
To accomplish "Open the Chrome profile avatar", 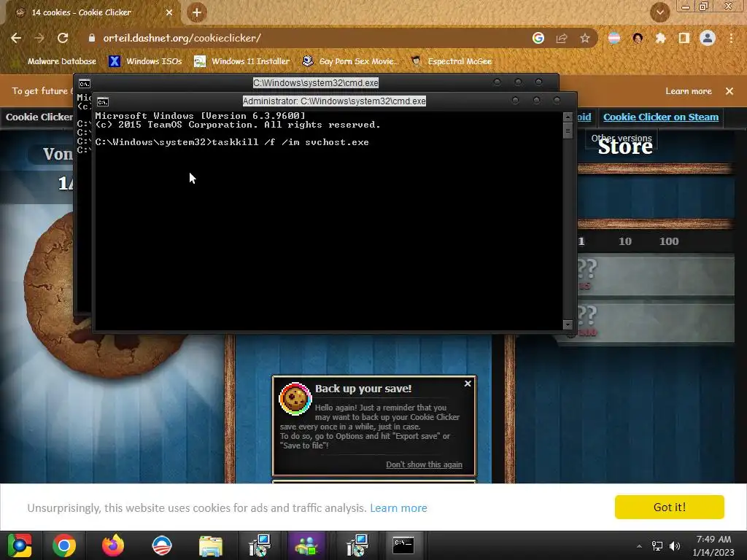I will click(708, 38).
